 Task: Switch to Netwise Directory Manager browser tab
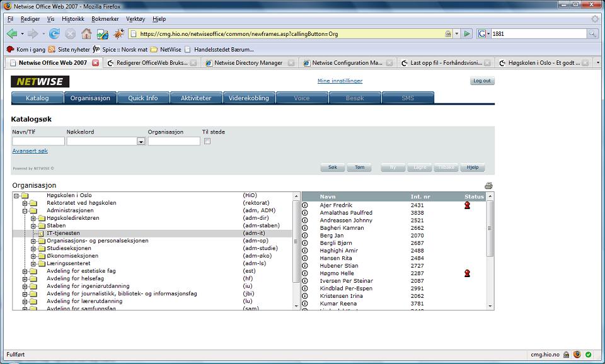tap(248, 63)
